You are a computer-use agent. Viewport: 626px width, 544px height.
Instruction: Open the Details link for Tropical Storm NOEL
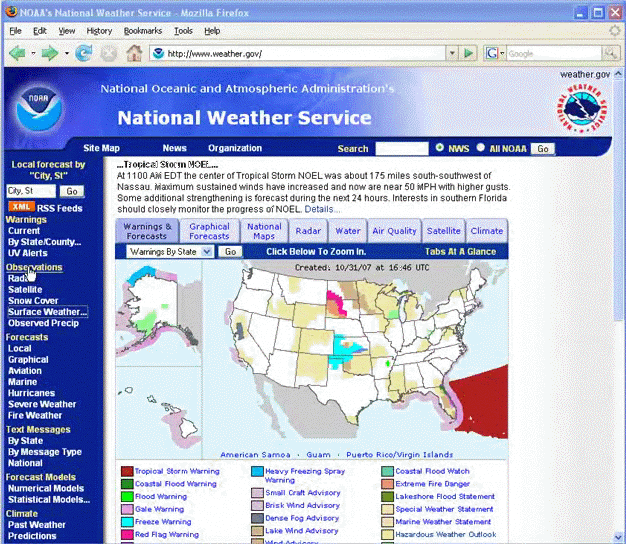322,209
